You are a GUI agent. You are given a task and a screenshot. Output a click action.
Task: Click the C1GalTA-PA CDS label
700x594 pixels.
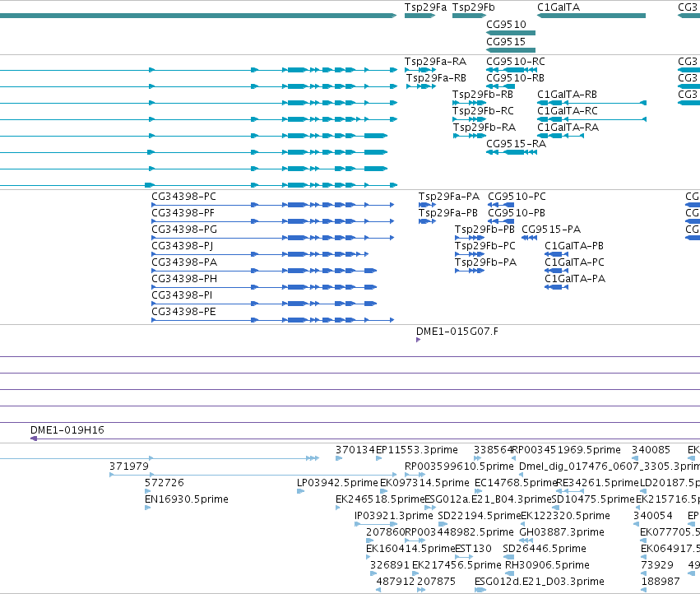(574, 279)
